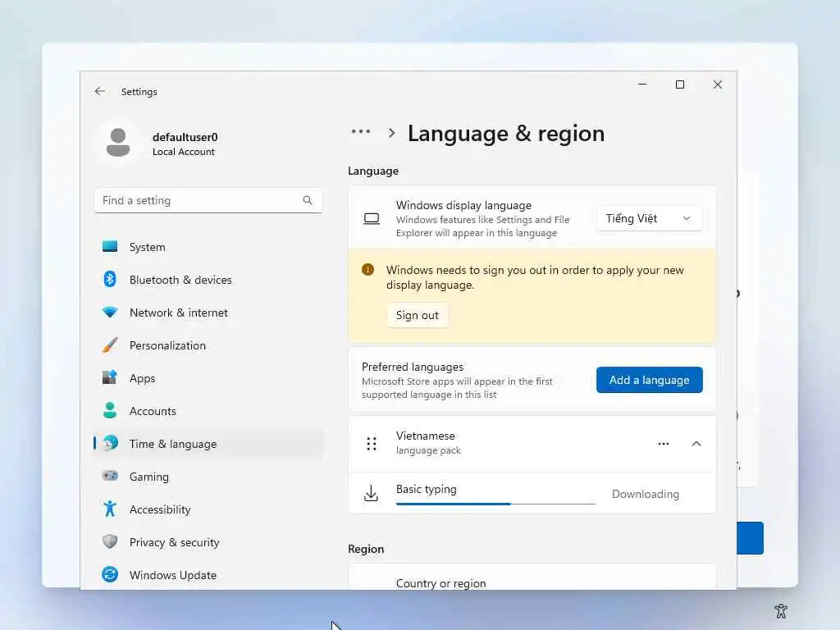
Task: Click the Privacy shield icon
Action: click(110, 541)
